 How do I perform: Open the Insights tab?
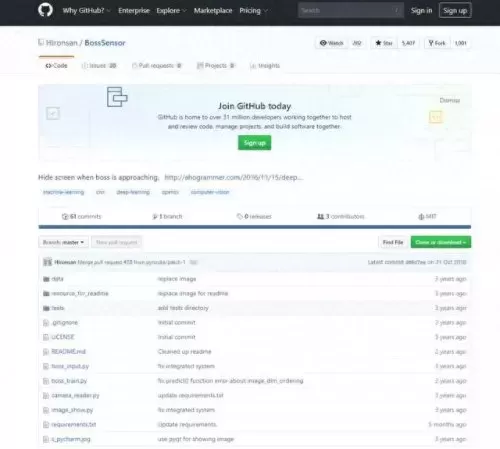[265, 66]
